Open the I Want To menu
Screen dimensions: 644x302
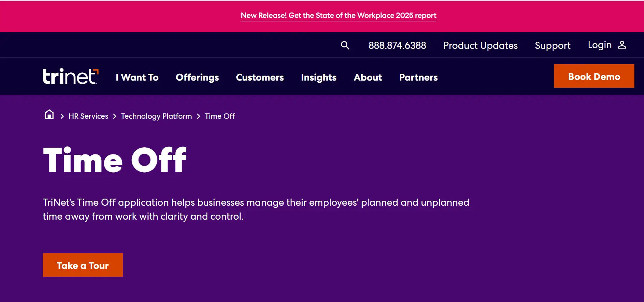point(137,77)
